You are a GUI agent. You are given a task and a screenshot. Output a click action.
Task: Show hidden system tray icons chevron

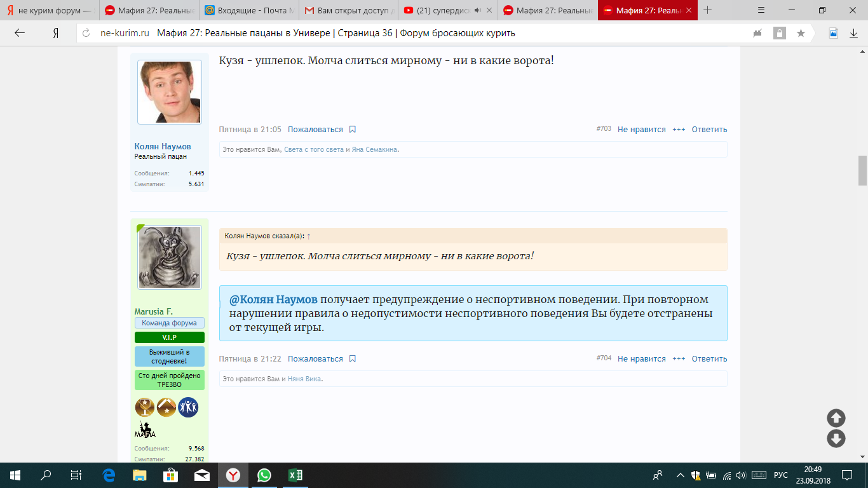click(680, 475)
